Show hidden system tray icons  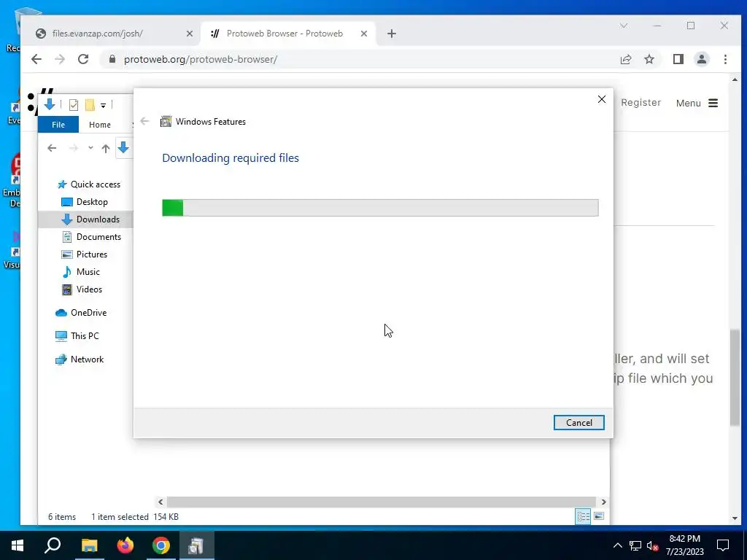(617, 545)
